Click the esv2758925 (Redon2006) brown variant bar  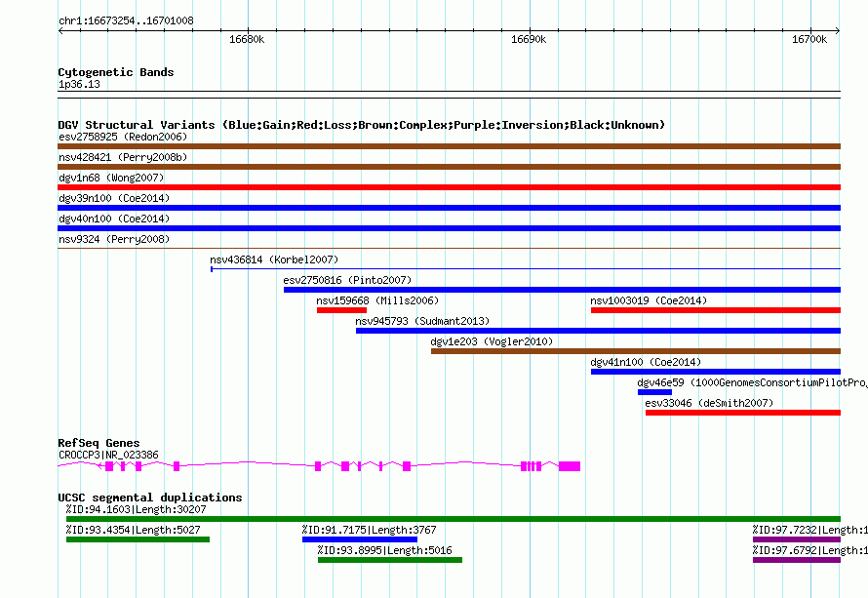(x=449, y=146)
